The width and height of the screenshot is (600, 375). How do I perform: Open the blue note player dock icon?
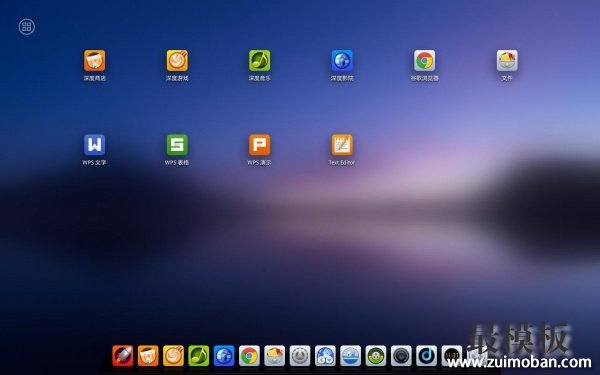pyautogui.click(x=426, y=356)
